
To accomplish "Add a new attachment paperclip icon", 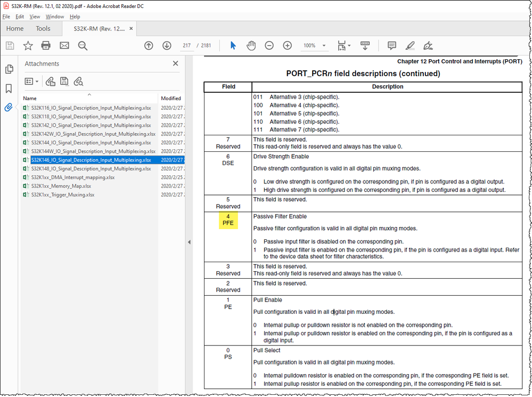I will click(50, 82).
